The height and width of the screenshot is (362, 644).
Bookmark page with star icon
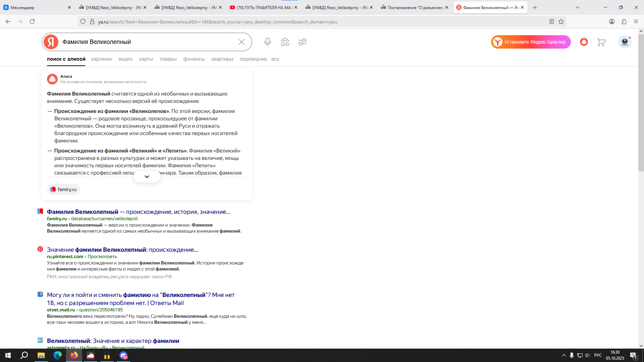point(561,22)
